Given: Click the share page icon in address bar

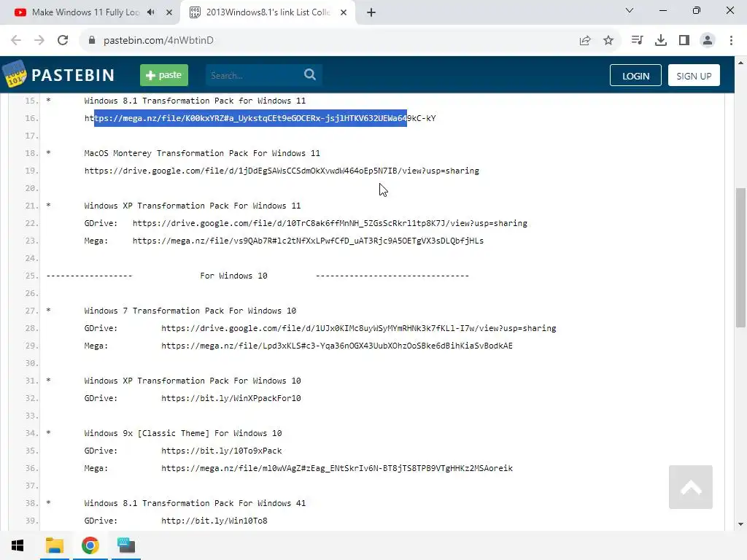Looking at the screenshot, I should click(585, 41).
